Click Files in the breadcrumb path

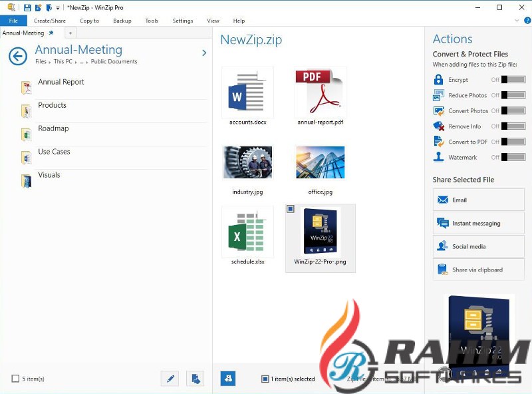coord(41,61)
